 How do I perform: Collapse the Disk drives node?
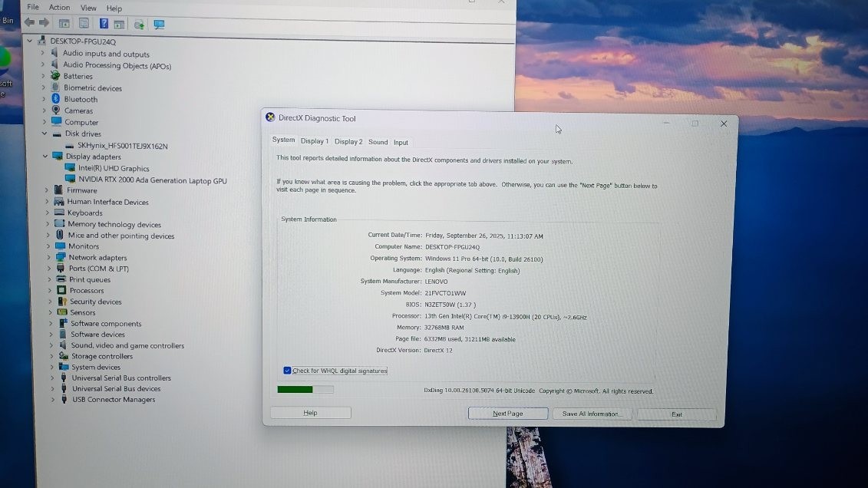pyautogui.click(x=45, y=134)
